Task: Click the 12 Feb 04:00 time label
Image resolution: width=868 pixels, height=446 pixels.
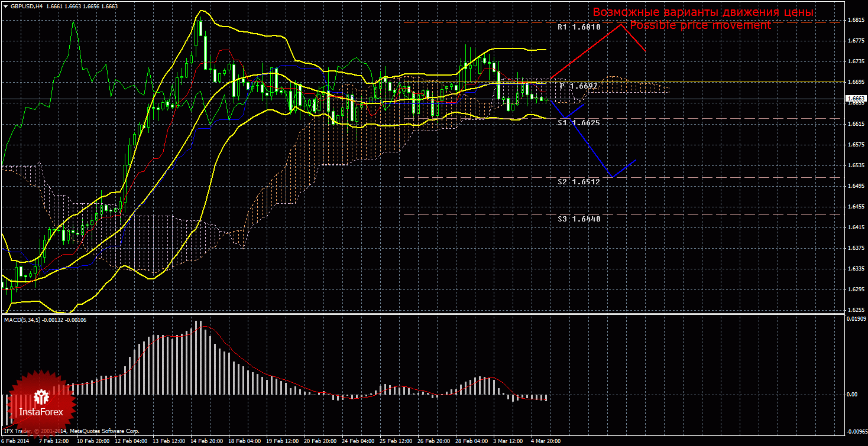Action: 131,441
